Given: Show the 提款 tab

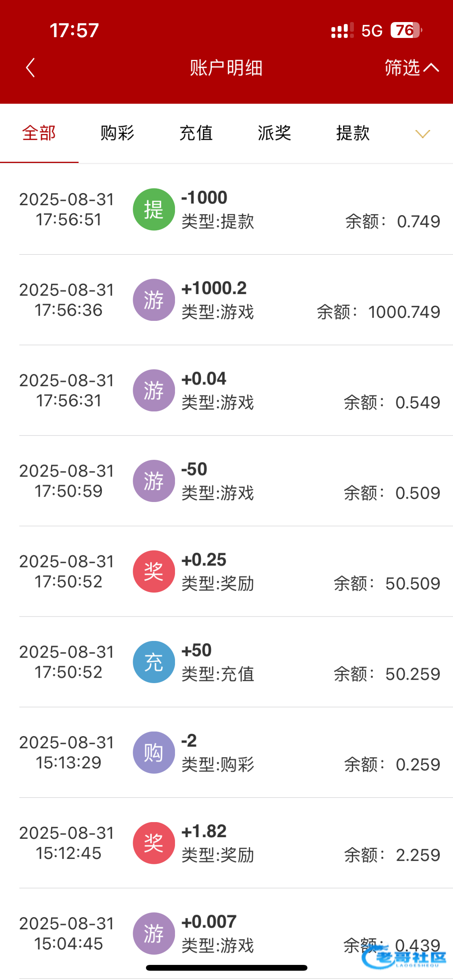Looking at the screenshot, I should (353, 133).
